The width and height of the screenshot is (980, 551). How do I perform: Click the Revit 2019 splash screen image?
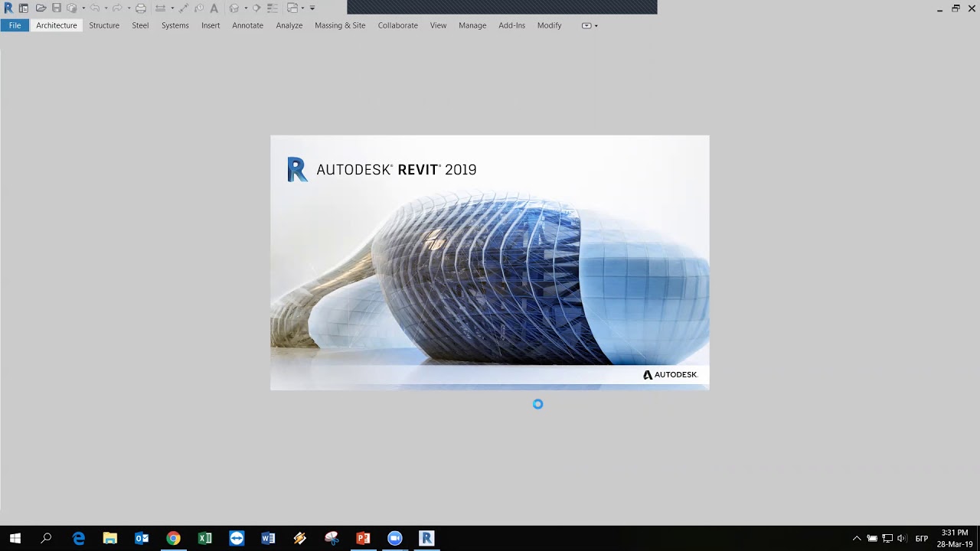click(490, 262)
